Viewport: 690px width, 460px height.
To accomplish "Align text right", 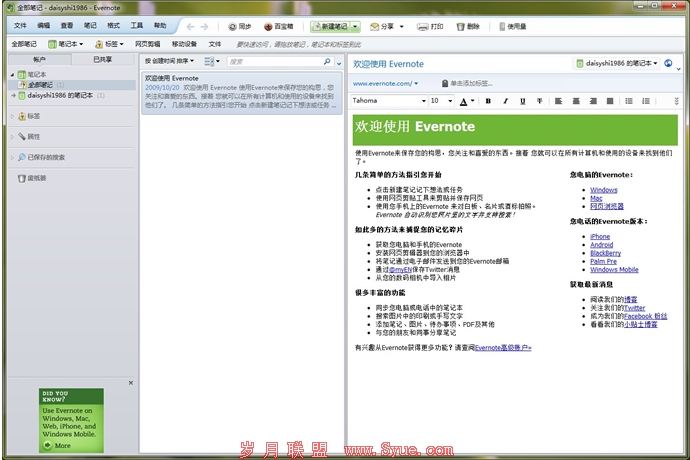I will pos(593,101).
